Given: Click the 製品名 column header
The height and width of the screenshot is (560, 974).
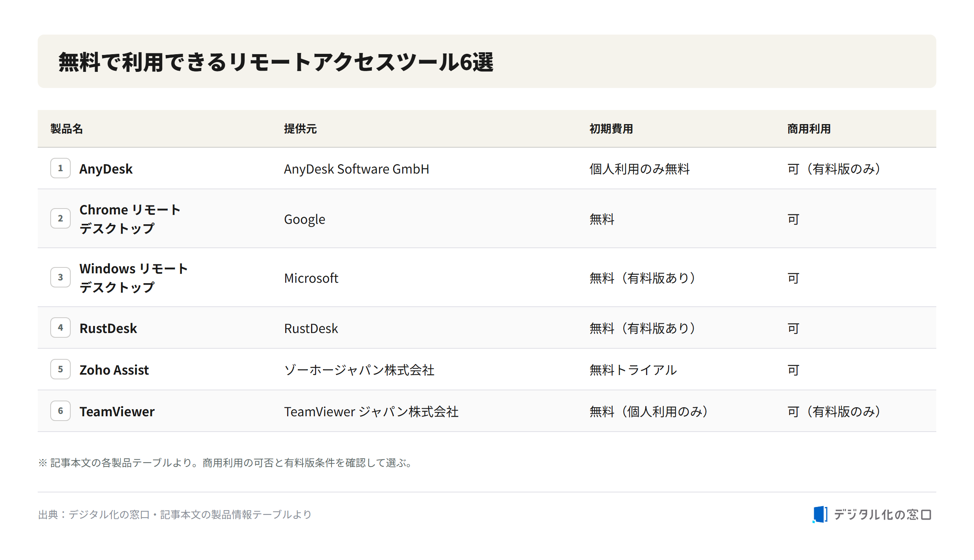Looking at the screenshot, I should (66, 129).
